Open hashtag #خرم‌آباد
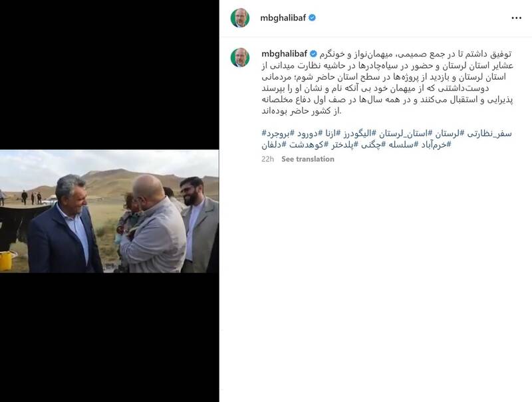The height and width of the screenshot is (402, 532). (436, 145)
